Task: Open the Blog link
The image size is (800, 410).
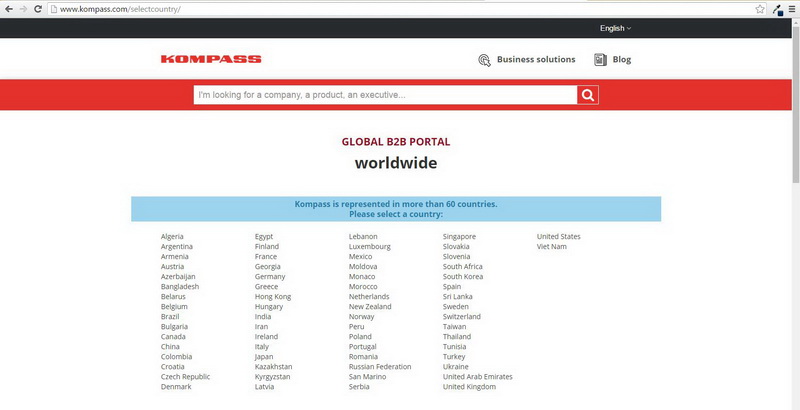Action: [x=621, y=60]
